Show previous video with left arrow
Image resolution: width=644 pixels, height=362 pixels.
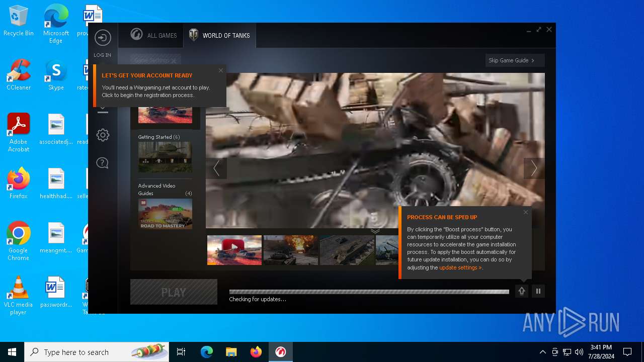(216, 168)
